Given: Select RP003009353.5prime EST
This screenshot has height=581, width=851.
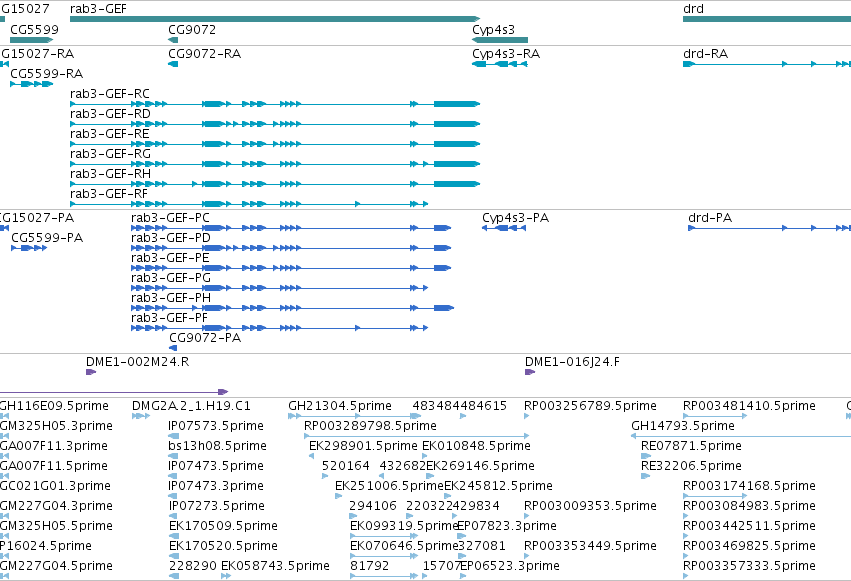Looking at the screenshot, I should coord(527,516).
